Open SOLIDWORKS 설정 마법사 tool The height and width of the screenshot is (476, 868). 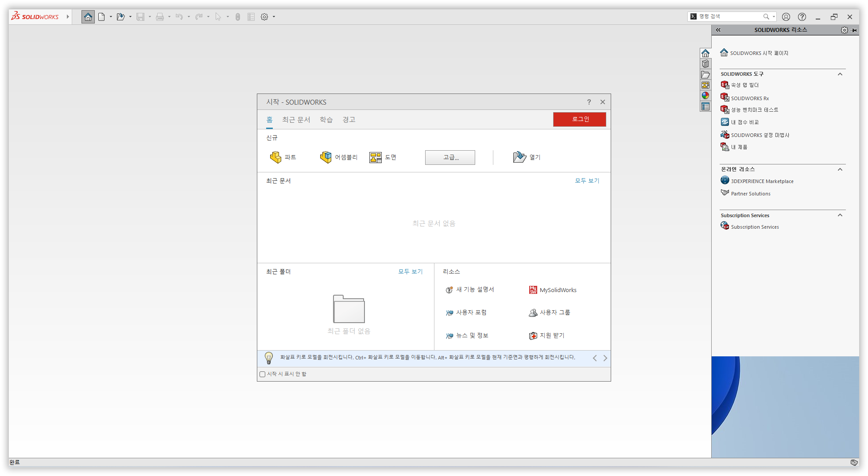click(x=755, y=135)
